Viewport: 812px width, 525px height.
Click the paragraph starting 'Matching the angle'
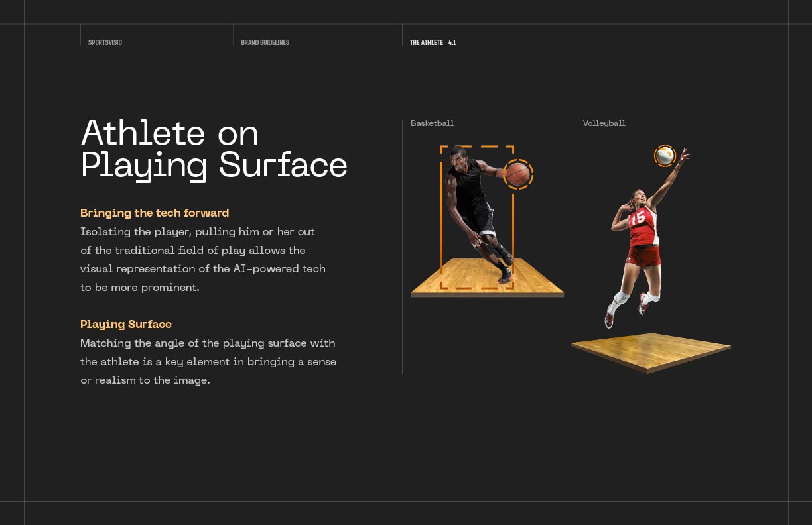(x=208, y=362)
